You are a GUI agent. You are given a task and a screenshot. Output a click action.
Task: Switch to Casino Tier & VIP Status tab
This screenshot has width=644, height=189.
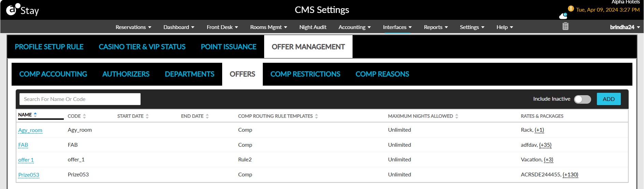click(142, 47)
